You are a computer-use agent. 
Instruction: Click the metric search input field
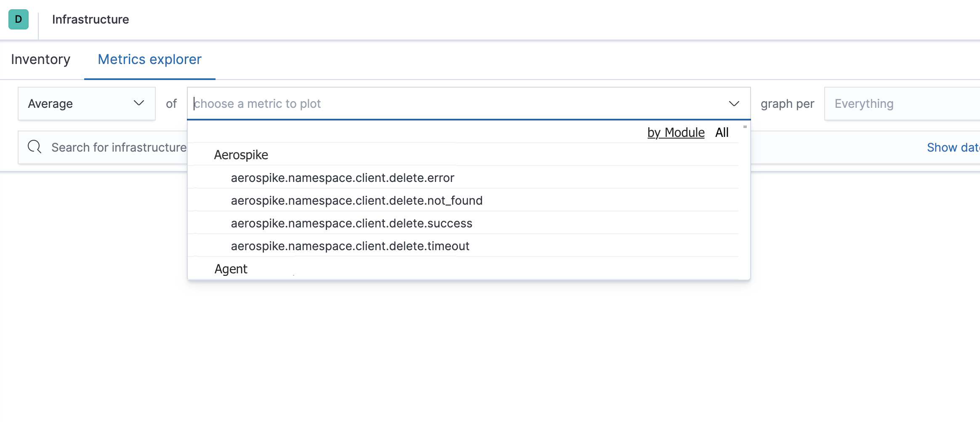tap(379, 104)
